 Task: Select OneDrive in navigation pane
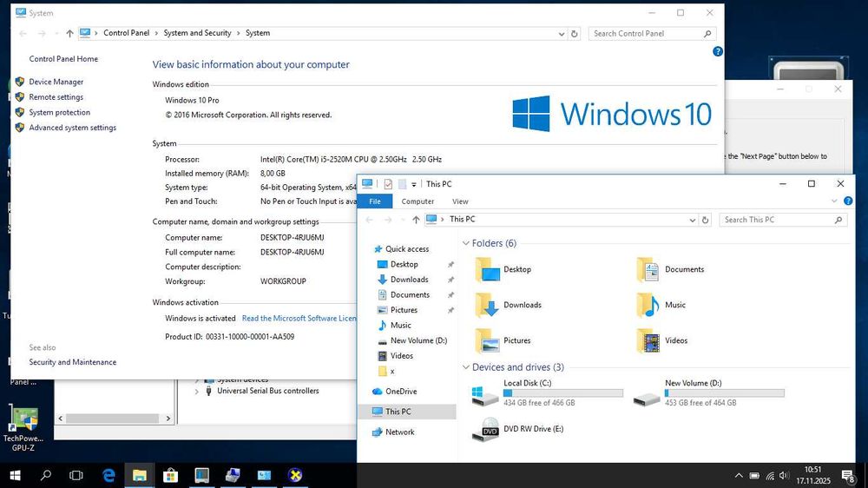401,391
